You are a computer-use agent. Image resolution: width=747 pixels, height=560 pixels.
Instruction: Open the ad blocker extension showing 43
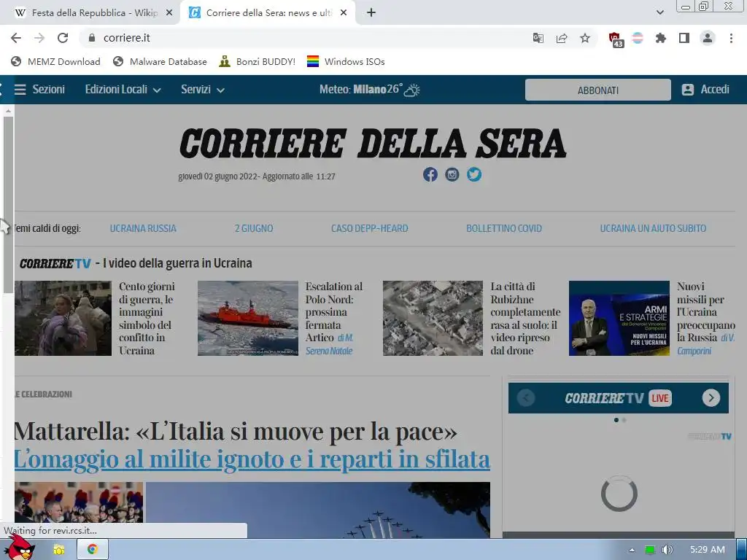coord(616,39)
